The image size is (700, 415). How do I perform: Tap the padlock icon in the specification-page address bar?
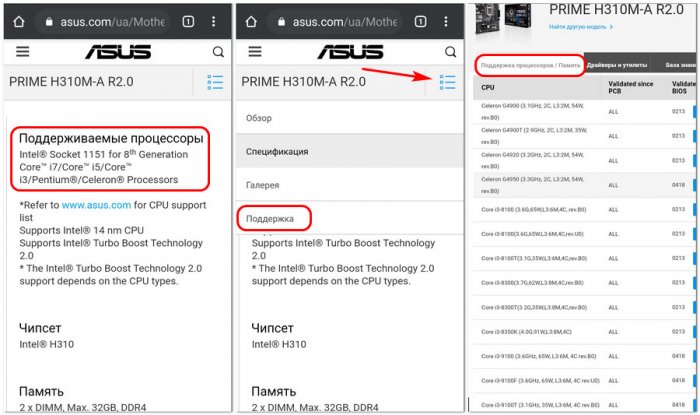coord(49,21)
